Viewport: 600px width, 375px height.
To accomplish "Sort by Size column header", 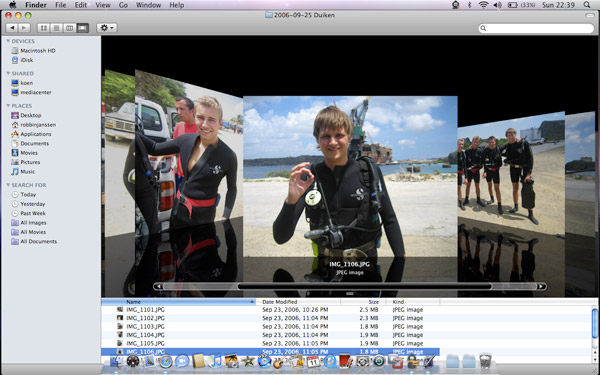I will pos(363,302).
